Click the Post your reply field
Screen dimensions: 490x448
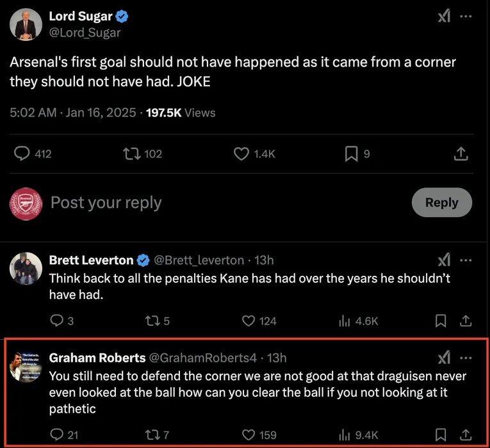pyautogui.click(x=106, y=203)
